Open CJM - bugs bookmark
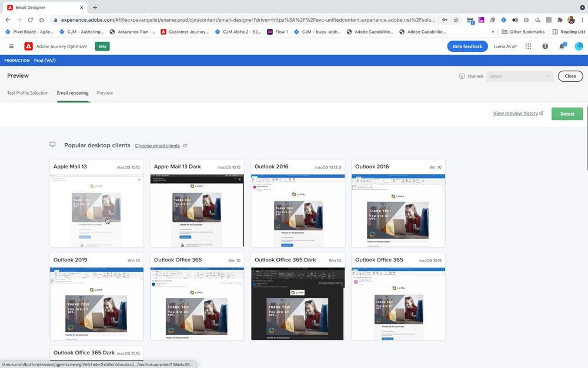The width and height of the screenshot is (588, 368). (x=318, y=32)
